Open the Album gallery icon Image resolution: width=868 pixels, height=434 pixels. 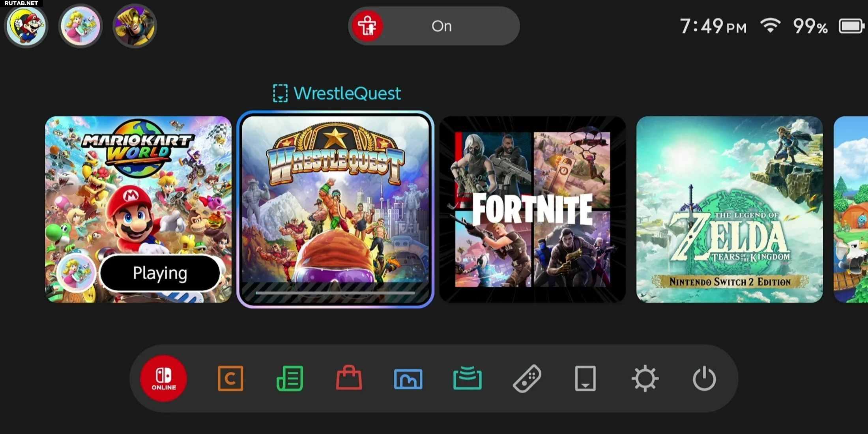[x=408, y=379]
